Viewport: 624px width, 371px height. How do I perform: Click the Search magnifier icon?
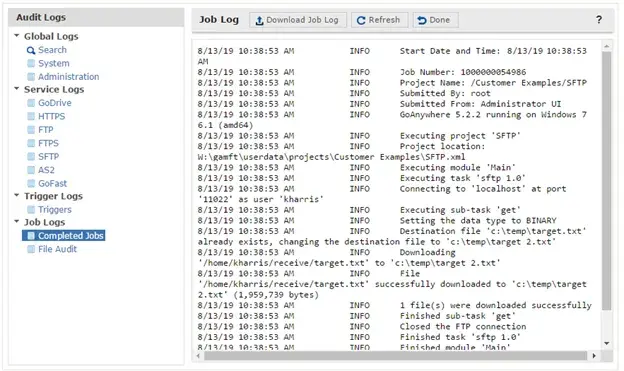coord(31,51)
